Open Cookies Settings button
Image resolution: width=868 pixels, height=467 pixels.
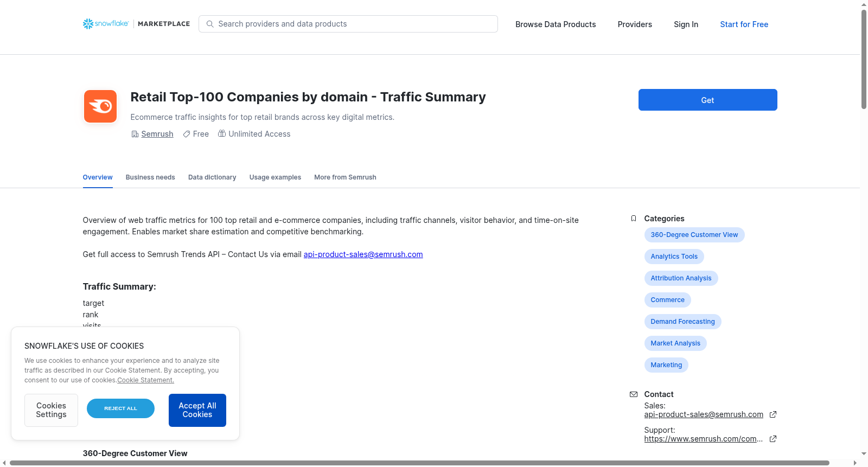[51, 410]
